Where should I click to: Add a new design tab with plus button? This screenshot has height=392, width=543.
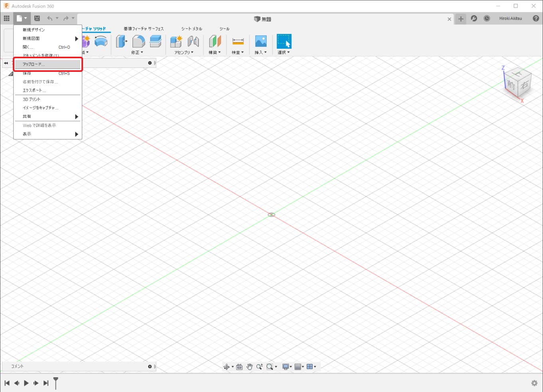click(x=461, y=19)
